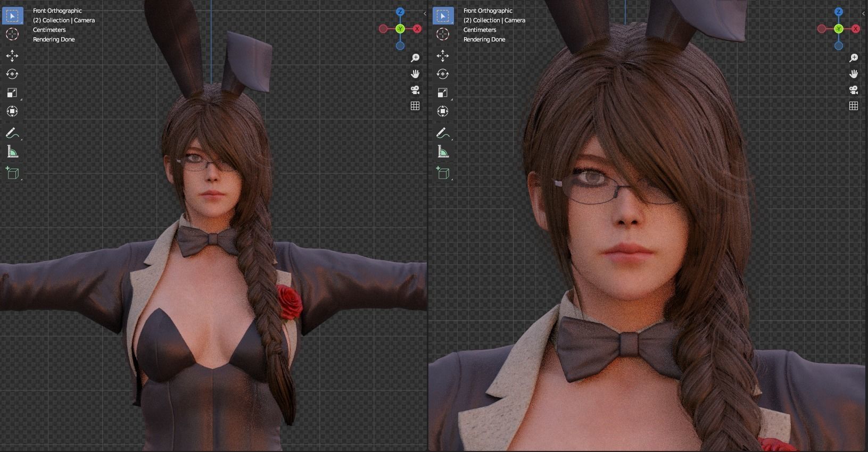Activate the 3D Cursor tool in left viewport
Image resolution: width=868 pixels, height=452 pixels.
coord(12,34)
